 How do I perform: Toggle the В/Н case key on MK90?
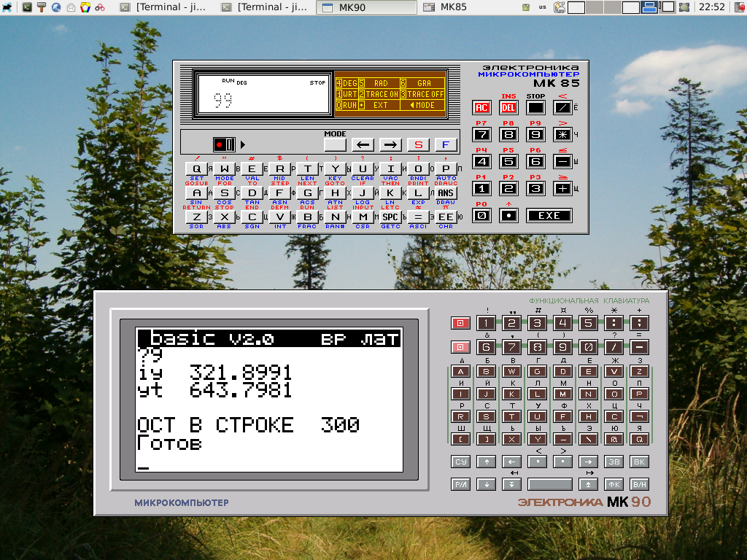click(x=639, y=485)
